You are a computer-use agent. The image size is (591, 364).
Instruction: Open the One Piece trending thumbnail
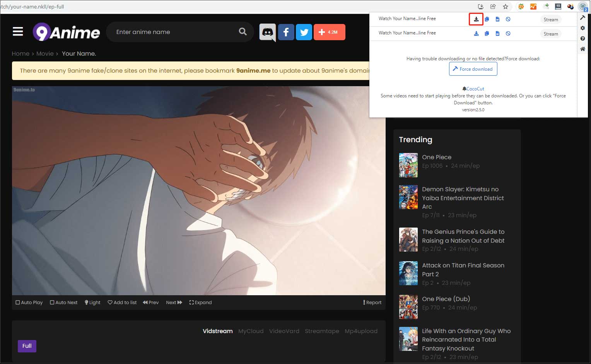pyautogui.click(x=408, y=165)
